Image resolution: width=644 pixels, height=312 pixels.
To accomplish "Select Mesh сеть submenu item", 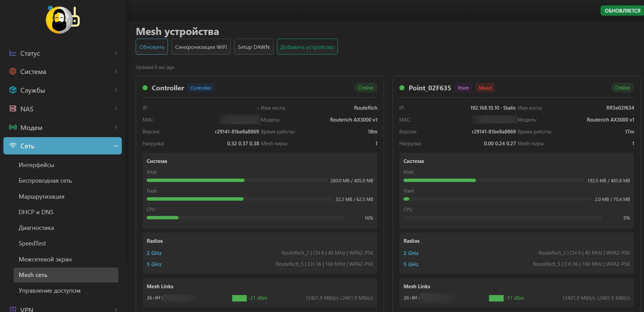I will (66, 275).
